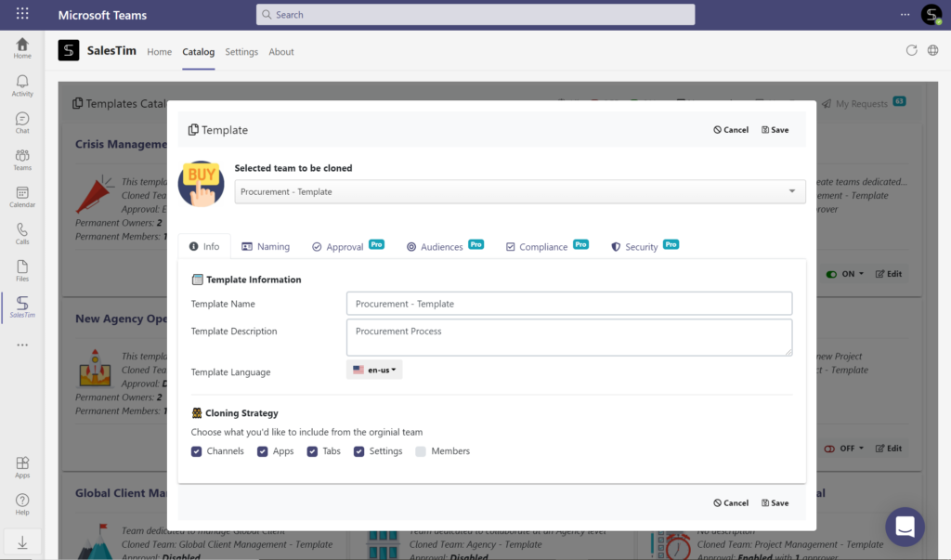The width and height of the screenshot is (951, 560).
Task: Toggle the ON switch of Crisis template
Action: (831, 274)
